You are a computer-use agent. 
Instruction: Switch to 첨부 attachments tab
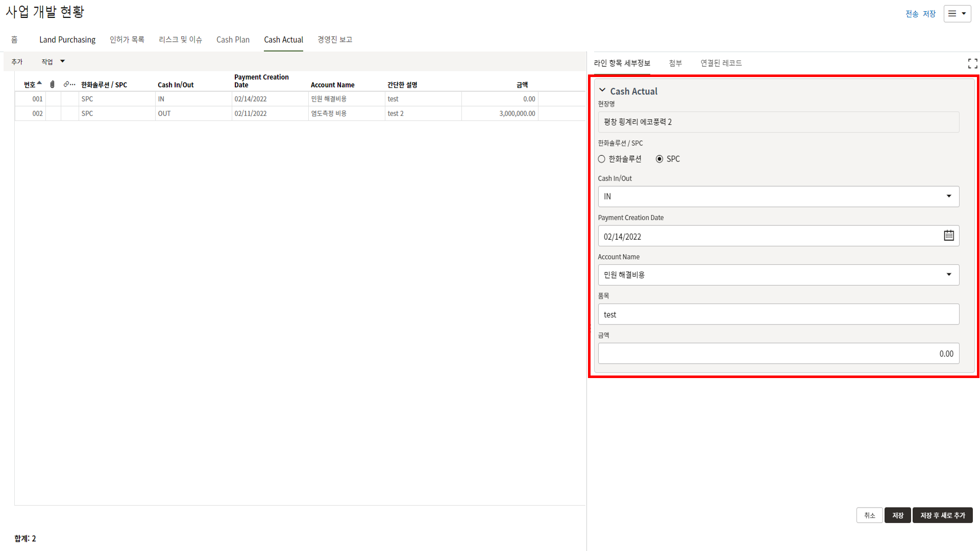pyautogui.click(x=675, y=63)
